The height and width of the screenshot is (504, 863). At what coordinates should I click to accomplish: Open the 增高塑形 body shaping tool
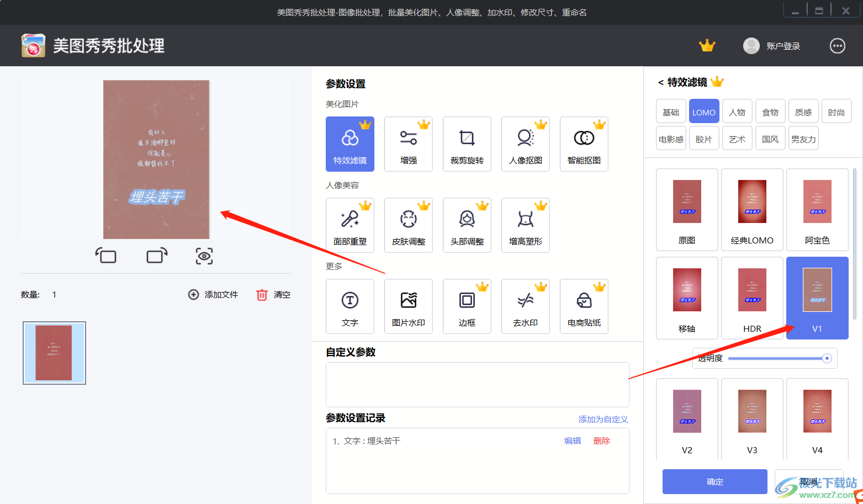[526, 225]
